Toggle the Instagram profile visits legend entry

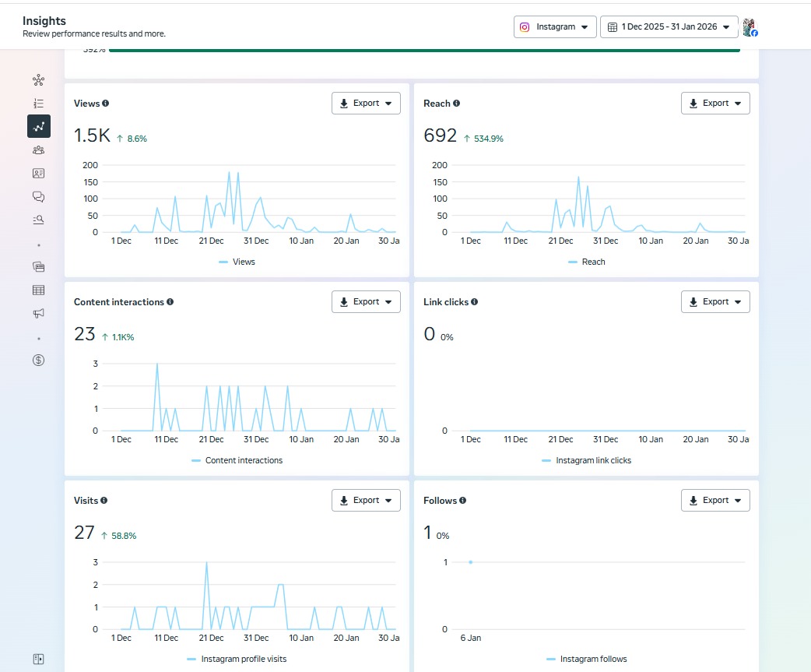pos(237,660)
